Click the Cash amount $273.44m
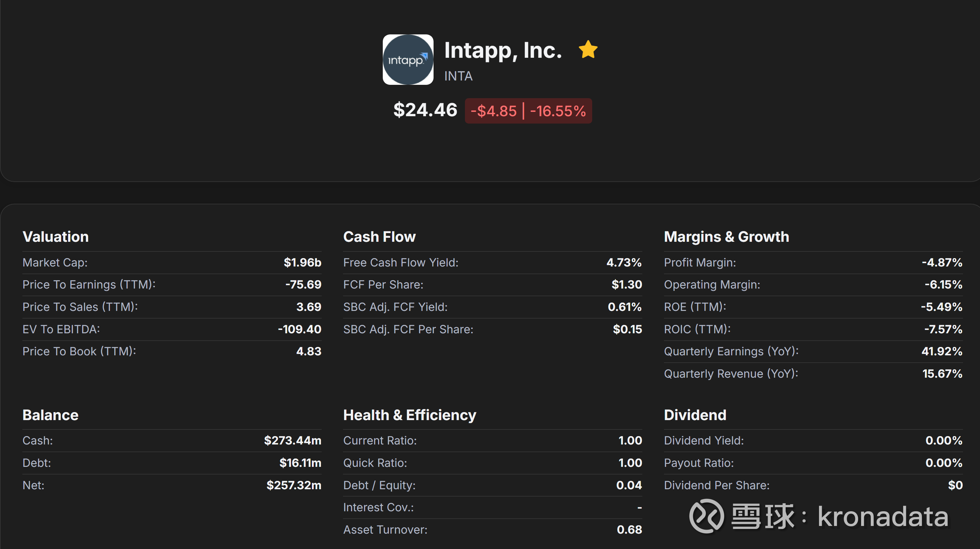Viewport: 980px width, 549px height. 293,440
